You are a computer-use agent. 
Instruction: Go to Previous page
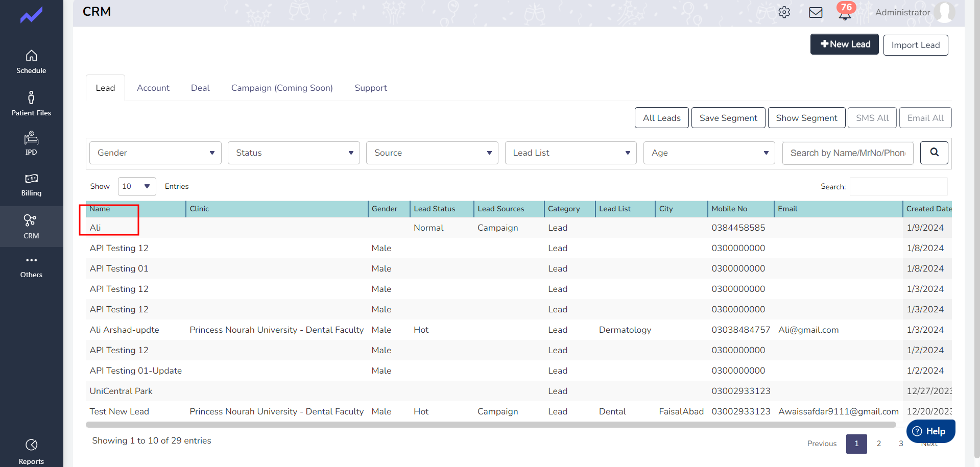(x=822, y=444)
